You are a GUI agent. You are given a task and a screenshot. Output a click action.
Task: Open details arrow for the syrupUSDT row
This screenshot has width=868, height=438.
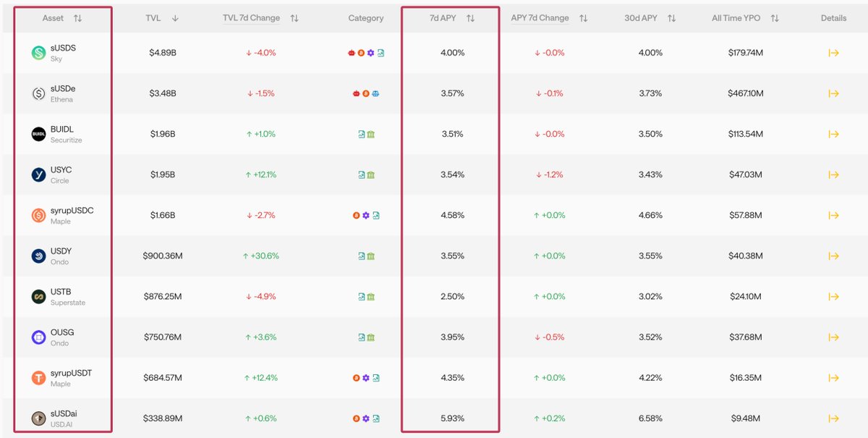pyautogui.click(x=833, y=378)
